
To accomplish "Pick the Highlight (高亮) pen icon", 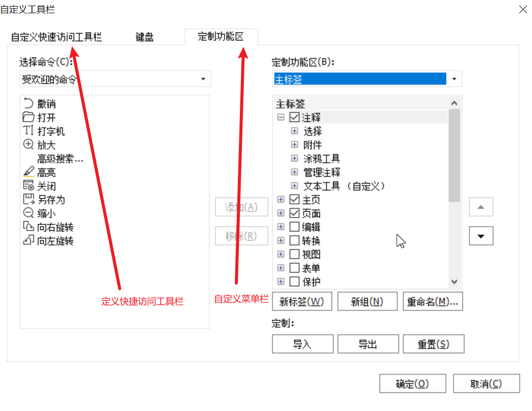I will point(28,173).
